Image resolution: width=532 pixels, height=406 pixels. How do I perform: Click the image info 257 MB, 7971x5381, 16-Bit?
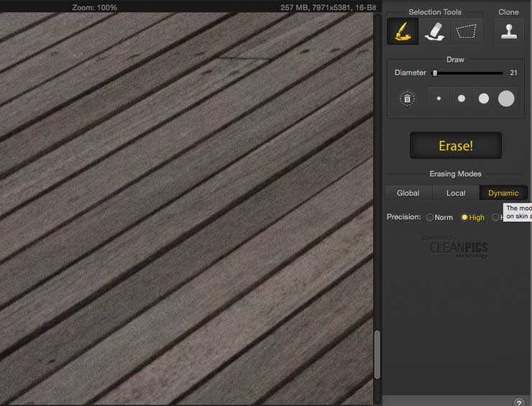coord(328,7)
